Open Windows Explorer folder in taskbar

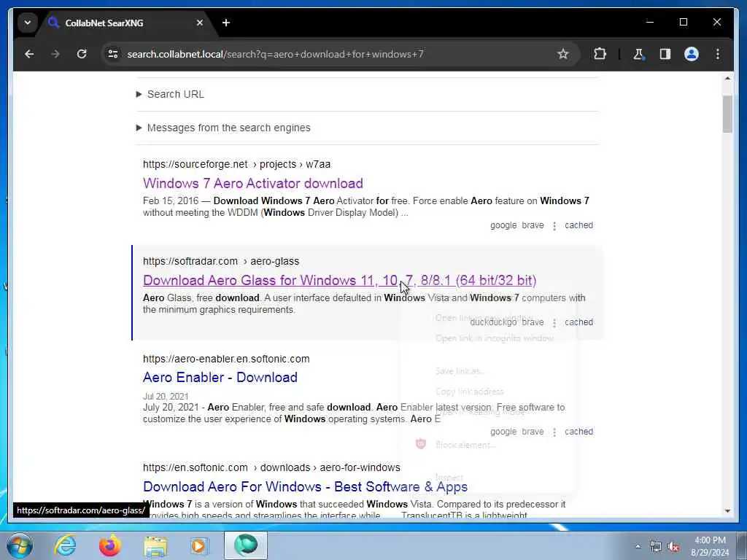[155, 545]
